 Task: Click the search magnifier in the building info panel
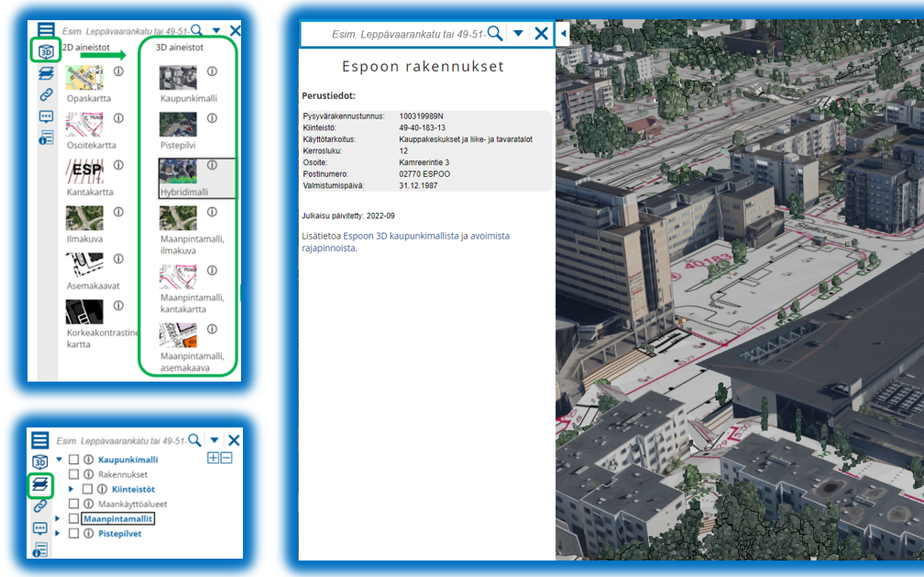point(495,33)
